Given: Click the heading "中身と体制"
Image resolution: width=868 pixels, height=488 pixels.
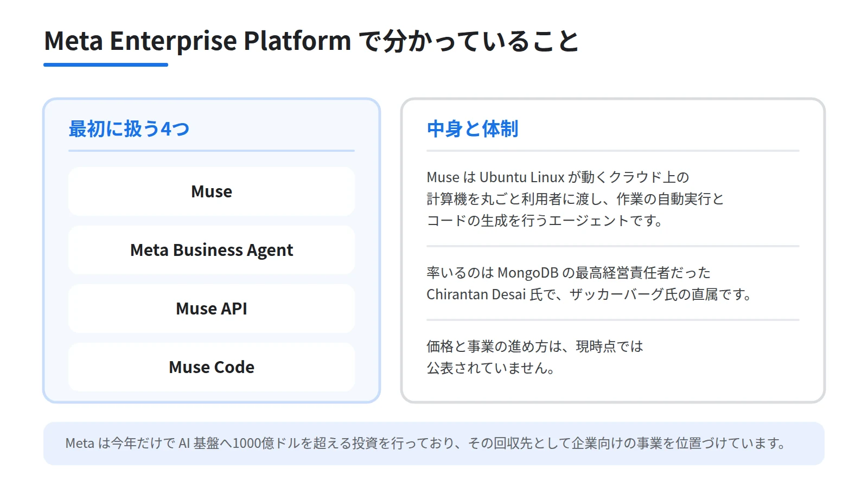Looking at the screenshot, I should (x=473, y=129).
